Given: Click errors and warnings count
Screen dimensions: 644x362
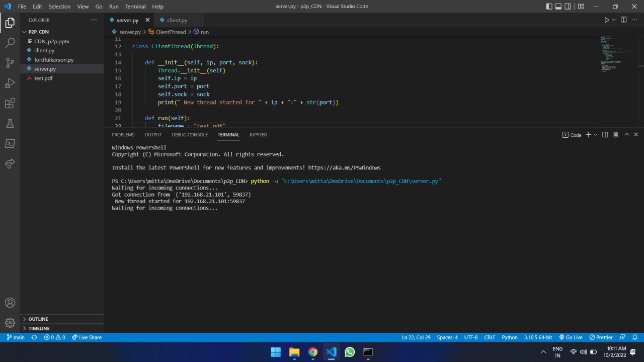Looking at the screenshot, I should pyautogui.click(x=54, y=337).
